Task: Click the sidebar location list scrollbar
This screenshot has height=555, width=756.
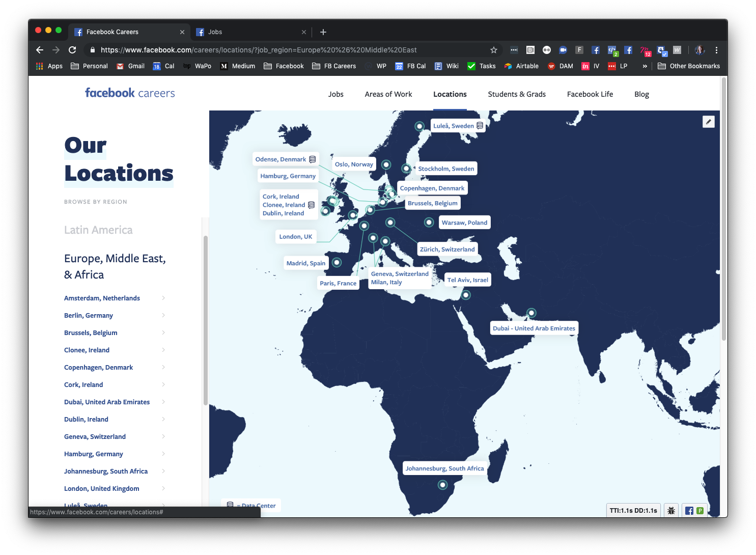Action: (x=206, y=321)
